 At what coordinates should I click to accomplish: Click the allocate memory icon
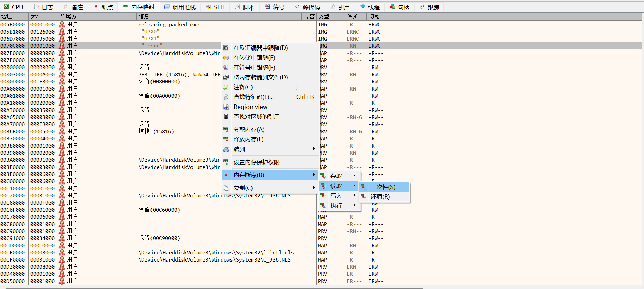click(x=226, y=130)
